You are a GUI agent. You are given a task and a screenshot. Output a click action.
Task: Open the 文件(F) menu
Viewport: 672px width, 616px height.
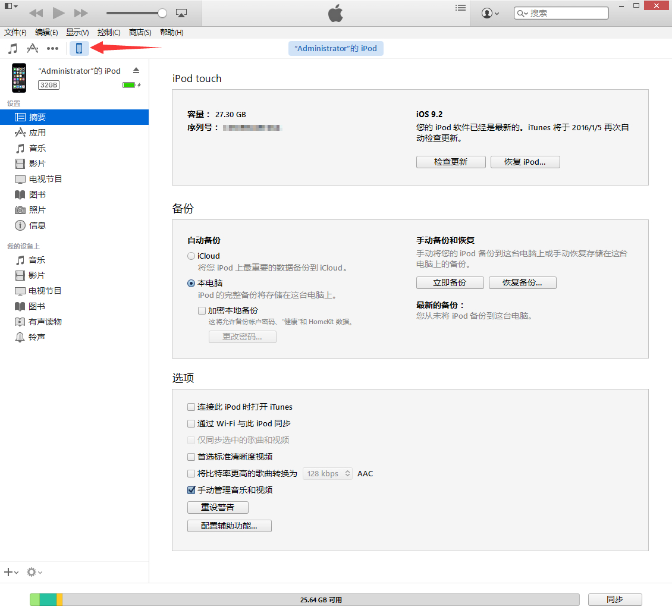[x=15, y=33]
